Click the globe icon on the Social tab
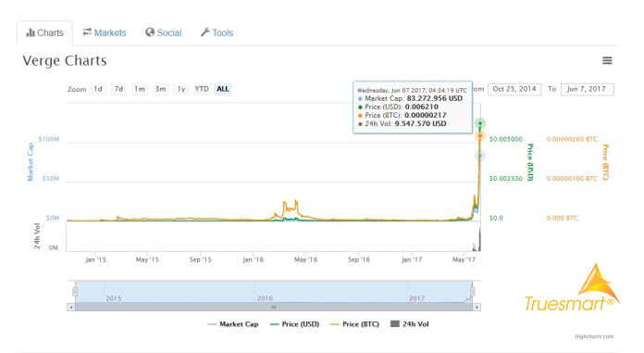The image size is (644, 353). (150, 32)
